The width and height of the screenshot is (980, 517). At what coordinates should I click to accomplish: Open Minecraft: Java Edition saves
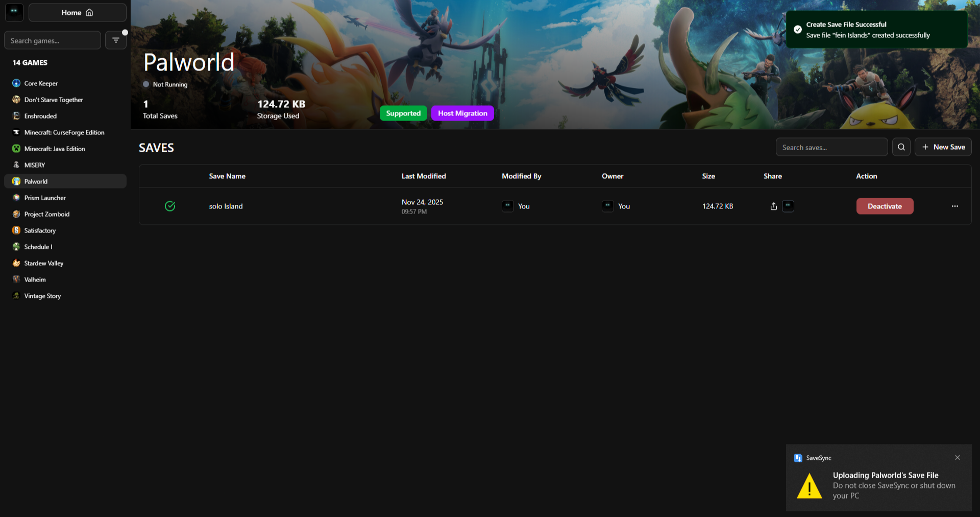tap(65, 149)
